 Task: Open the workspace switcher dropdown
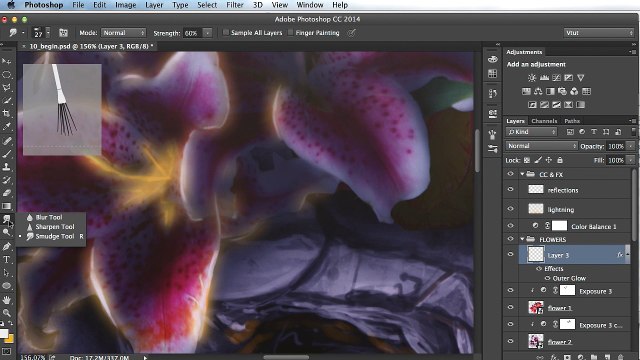[599, 33]
